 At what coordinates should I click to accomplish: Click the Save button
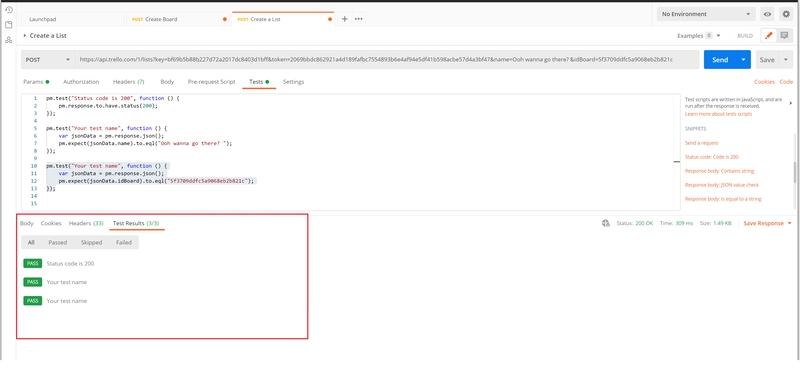[767, 60]
